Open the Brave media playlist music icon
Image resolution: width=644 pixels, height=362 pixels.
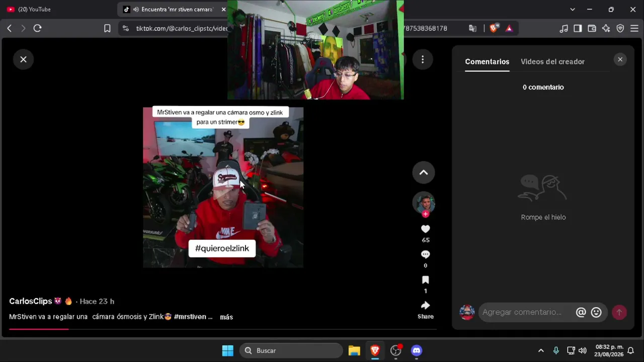coord(563,28)
